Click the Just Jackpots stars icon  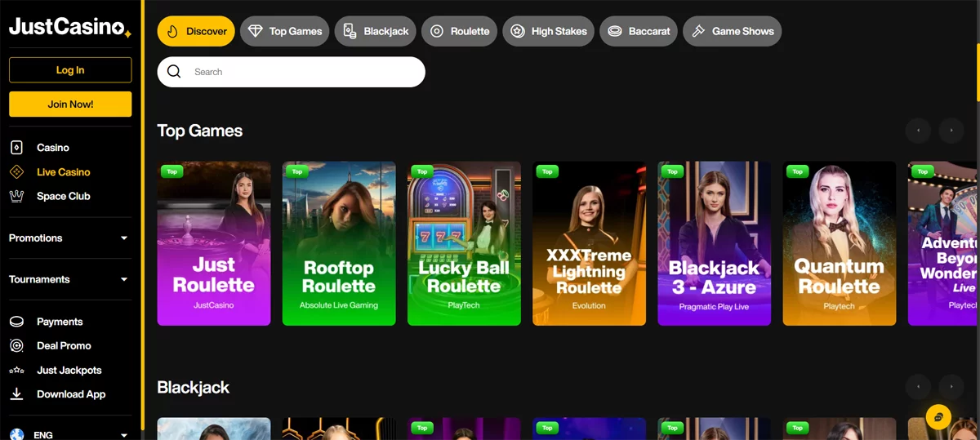click(x=16, y=371)
